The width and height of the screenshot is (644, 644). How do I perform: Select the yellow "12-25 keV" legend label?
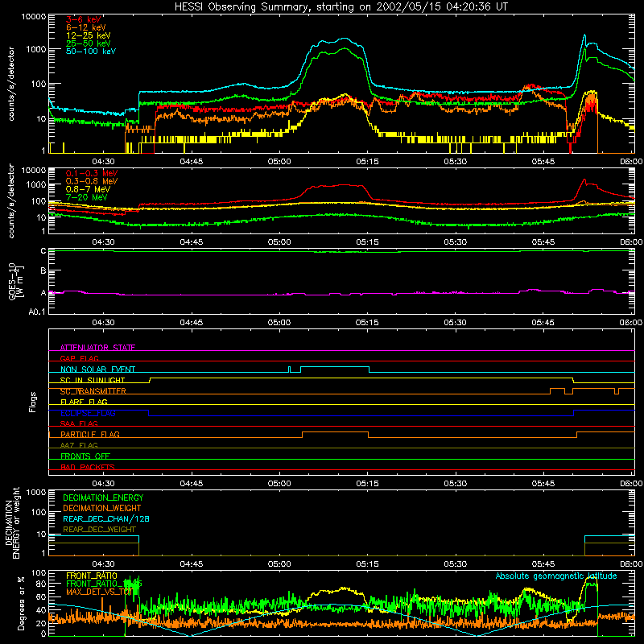pos(89,35)
